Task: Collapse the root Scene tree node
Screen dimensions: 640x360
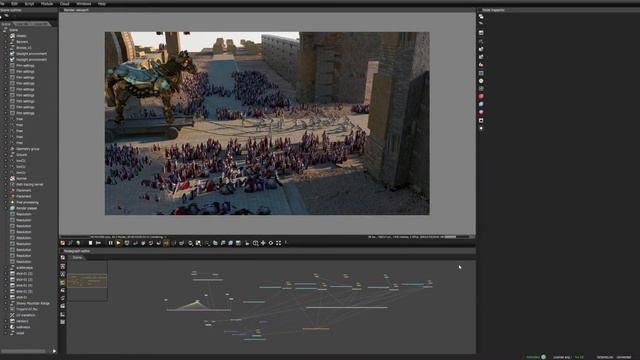Action: point(4,30)
